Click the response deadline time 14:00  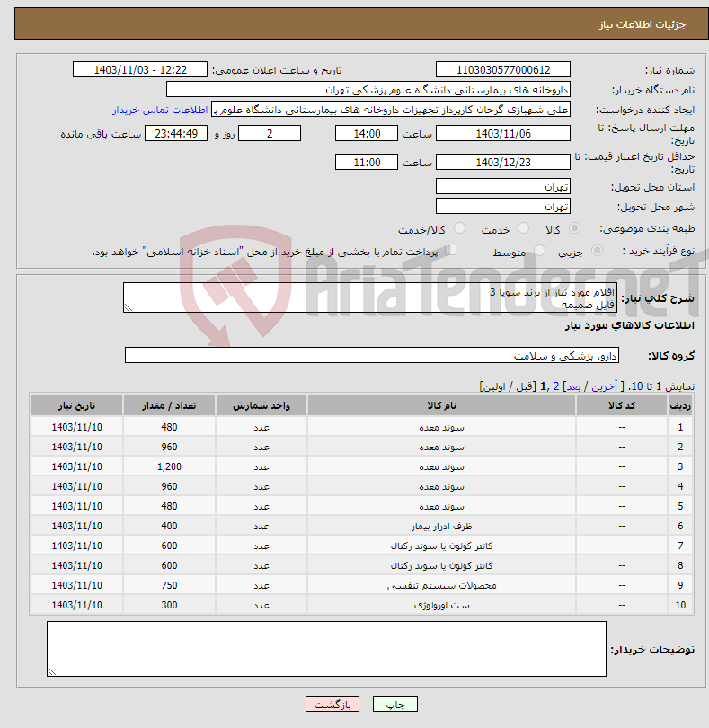click(367, 134)
